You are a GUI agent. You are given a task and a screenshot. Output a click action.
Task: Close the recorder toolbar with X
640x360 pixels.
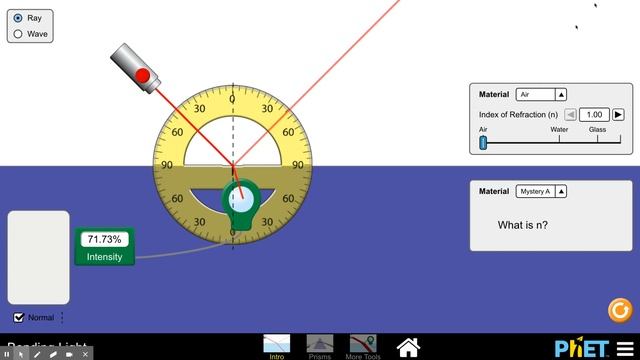pyautogui.click(x=85, y=355)
